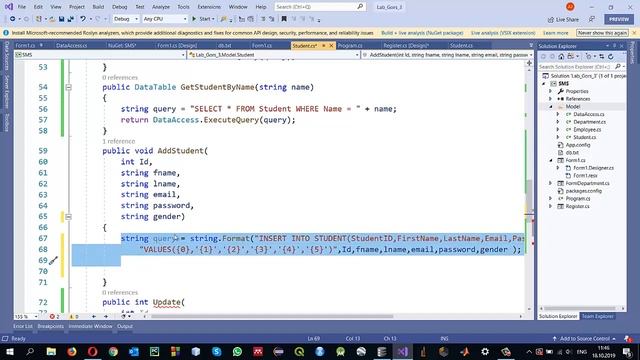640x360 pixels.
Task: Open the SMS project scope dropdown
Action: click(x=100, y=54)
